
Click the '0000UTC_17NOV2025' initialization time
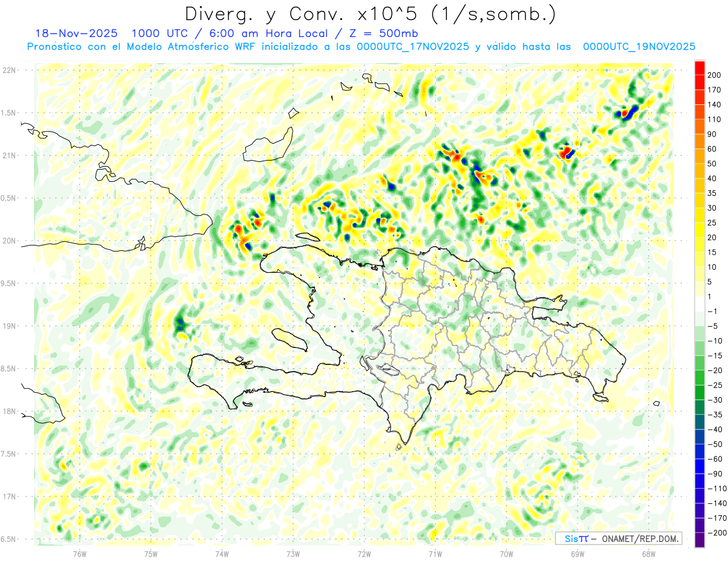(413, 47)
